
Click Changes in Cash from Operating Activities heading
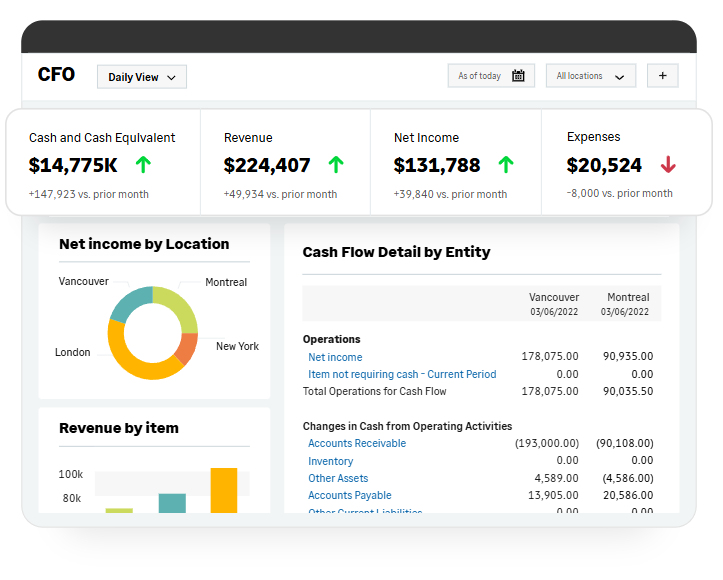(x=407, y=426)
